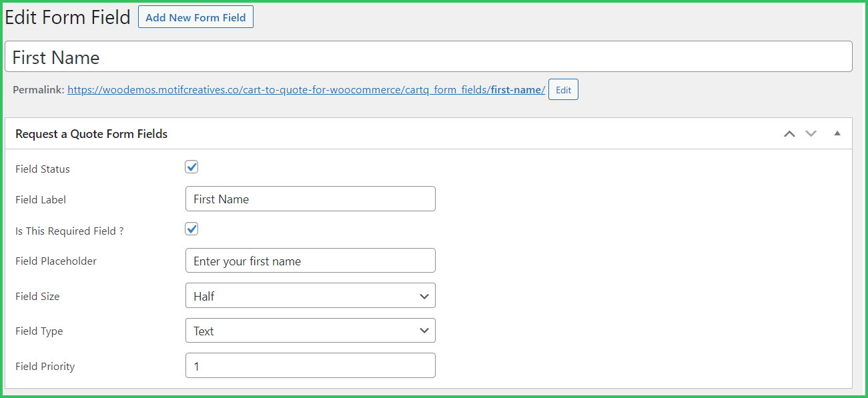Uncheck the Field Status checkbox
Screen dimensions: 868x398
coord(191,167)
